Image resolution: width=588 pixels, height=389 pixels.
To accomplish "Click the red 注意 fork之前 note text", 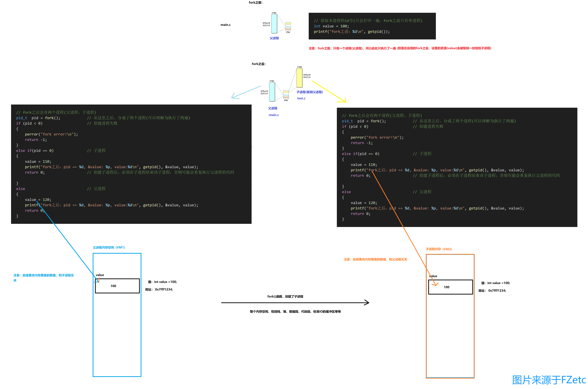I will click(x=400, y=48).
